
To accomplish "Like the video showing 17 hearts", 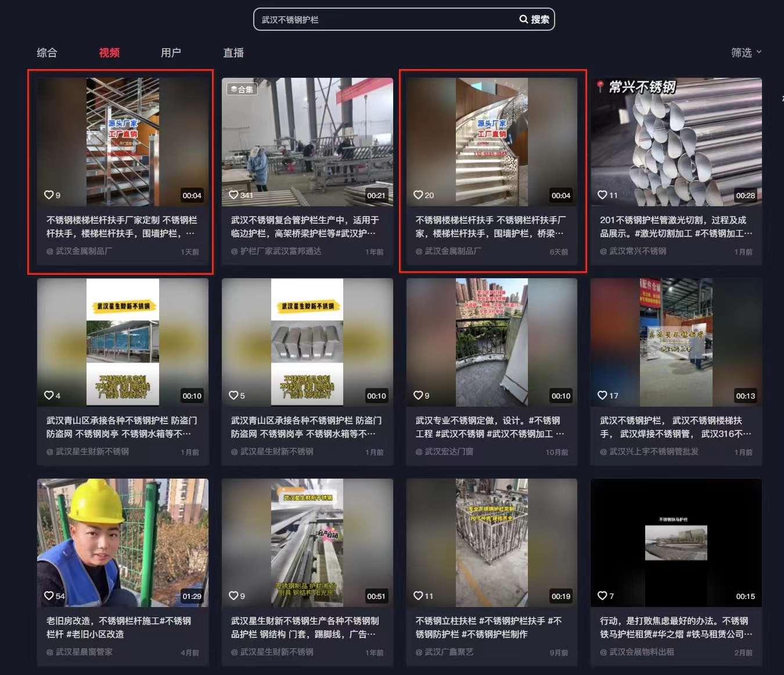I will point(602,396).
